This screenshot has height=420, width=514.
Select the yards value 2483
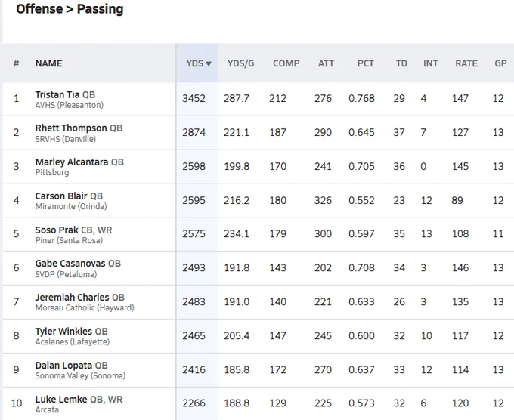click(194, 301)
